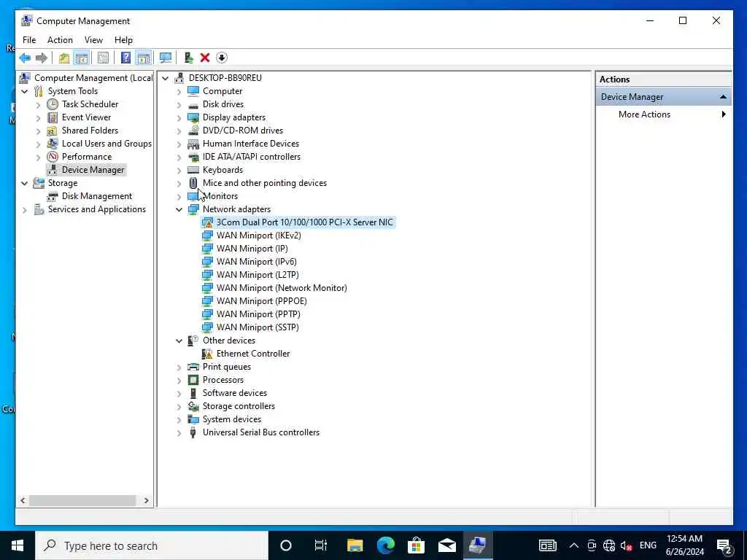This screenshot has height=560, width=747.
Task: Click the red X Uninstall device icon
Action: point(205,58)
